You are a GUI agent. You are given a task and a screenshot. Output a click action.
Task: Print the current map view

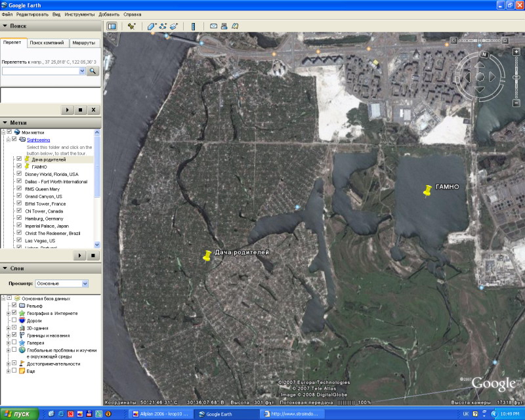tap(224, 26)
